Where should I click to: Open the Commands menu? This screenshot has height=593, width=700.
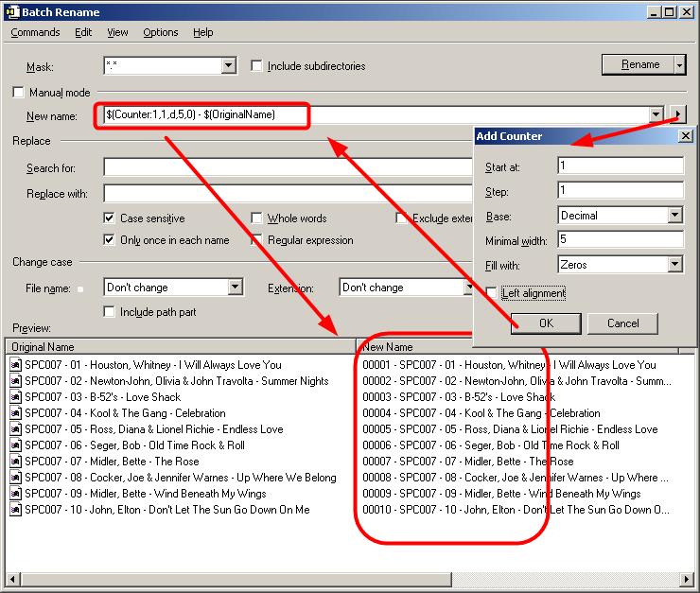pyautogui.click(x=35, y=32)
